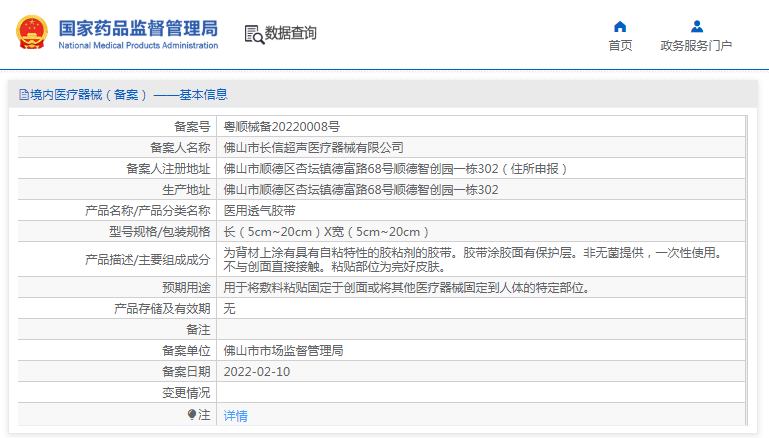769x438 pixels.
Task: Select value 无 for storage period
Action: pos(230,309)
